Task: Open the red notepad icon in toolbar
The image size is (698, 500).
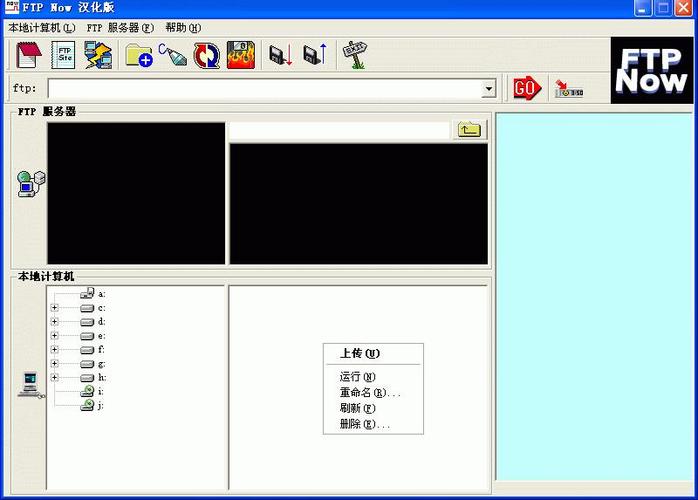Action: click(x=29, y=55)
